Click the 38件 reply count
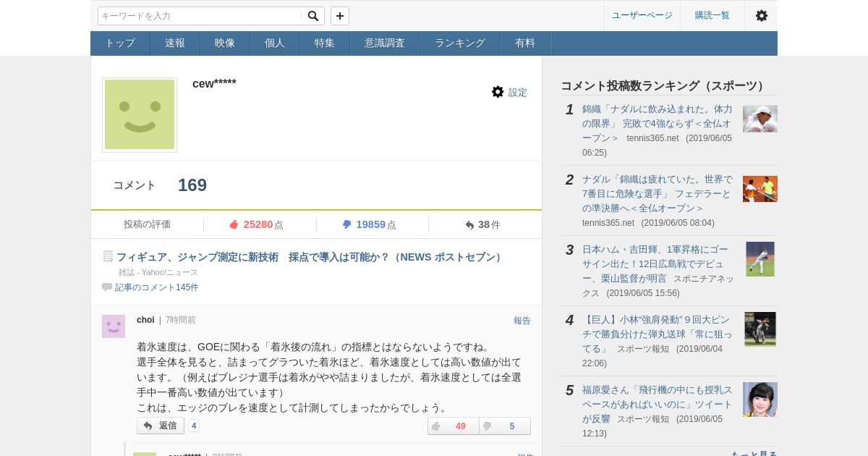The width and height of the screenshot is (868, 456). click(x=489, y=224)
